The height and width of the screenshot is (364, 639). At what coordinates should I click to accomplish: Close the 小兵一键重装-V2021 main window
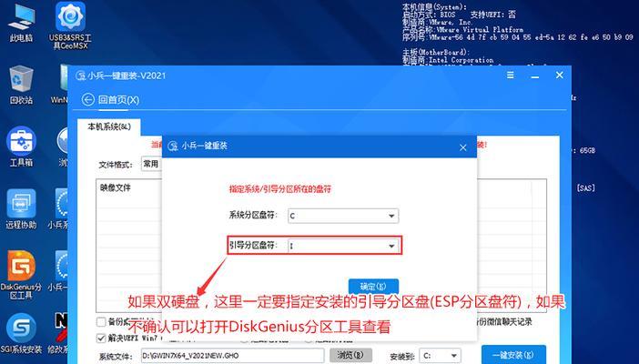pyautogui.click(x=560, y=76)
